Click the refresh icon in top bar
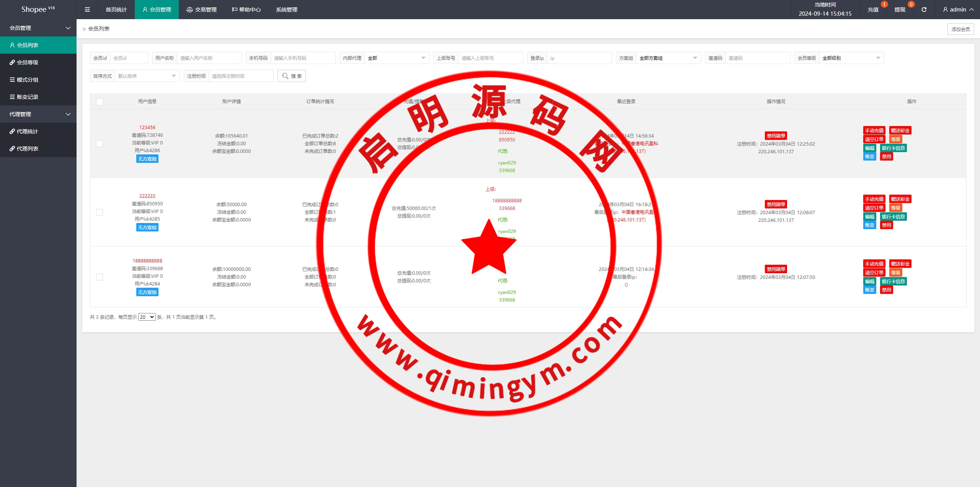 tap(924, 10)
